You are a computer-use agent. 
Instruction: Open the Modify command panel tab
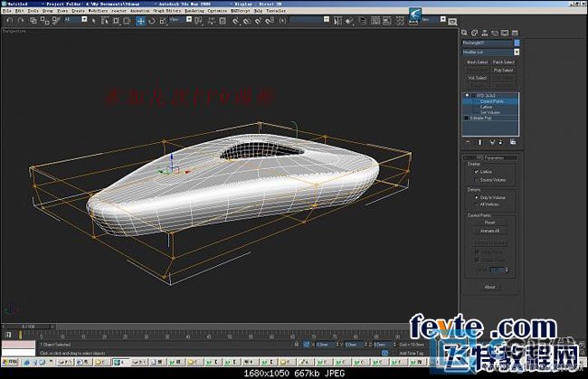[x=474, y=33]
